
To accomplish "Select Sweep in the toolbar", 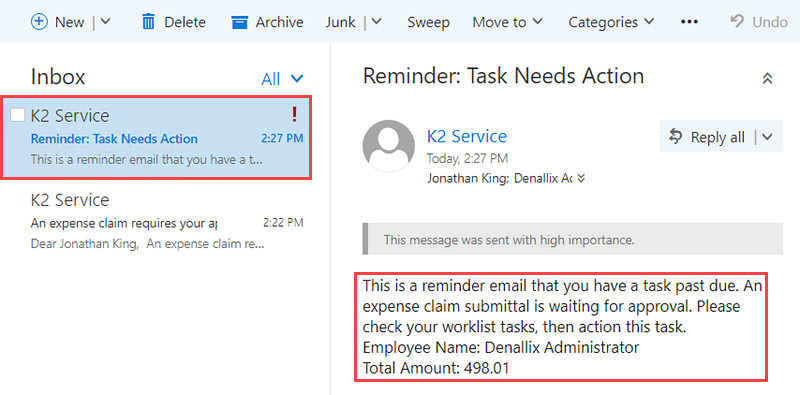I will pyautogui.click(x=428, y=22).
